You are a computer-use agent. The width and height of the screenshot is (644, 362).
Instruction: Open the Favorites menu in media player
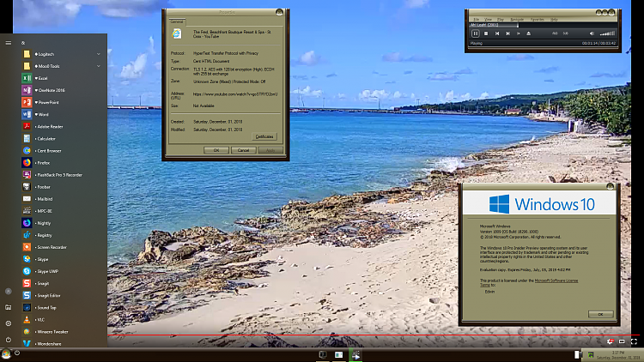[x=538, y=19]
